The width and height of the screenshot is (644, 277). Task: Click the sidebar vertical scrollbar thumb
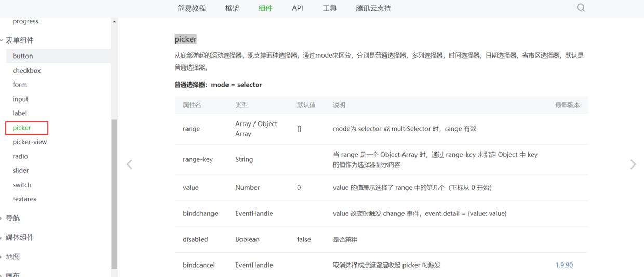pos(114,194)
